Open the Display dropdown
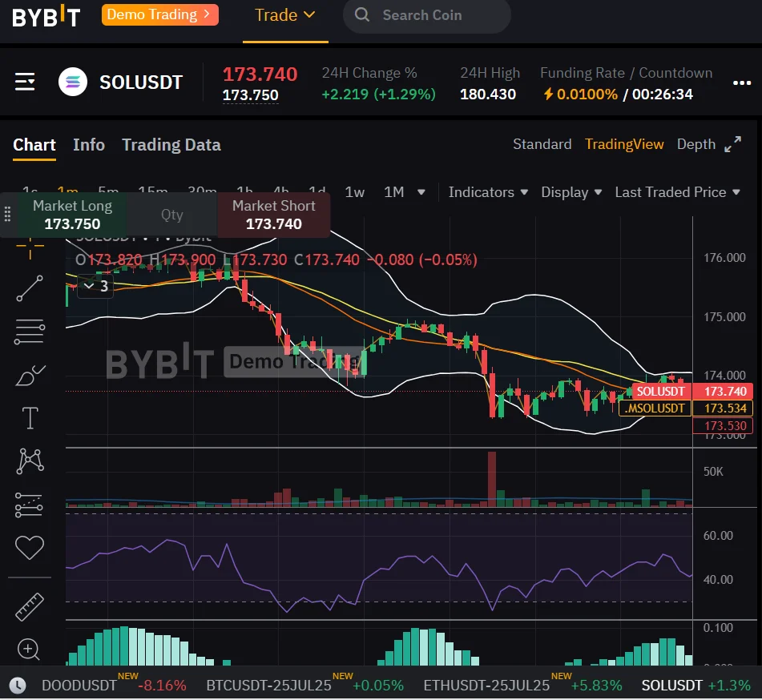Viewport: 762px width, 700px height. (571, 192)
